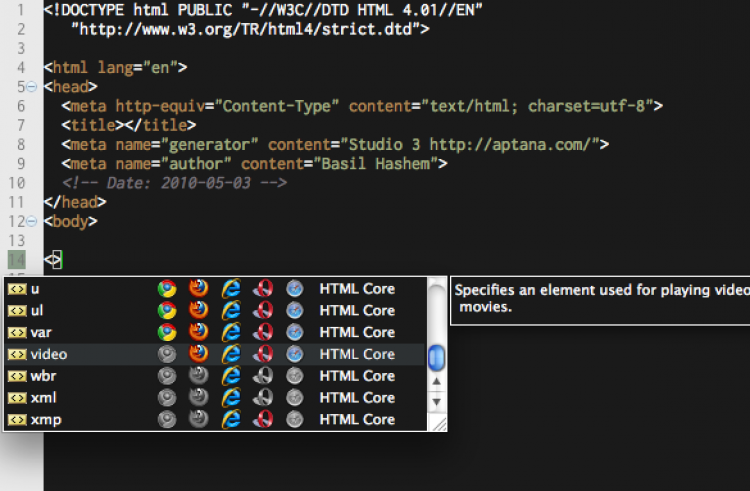Click Internet Explorer icon in the xml row
Image resolution: width=750 pixels, height=491 pixels.
point(231,398)
